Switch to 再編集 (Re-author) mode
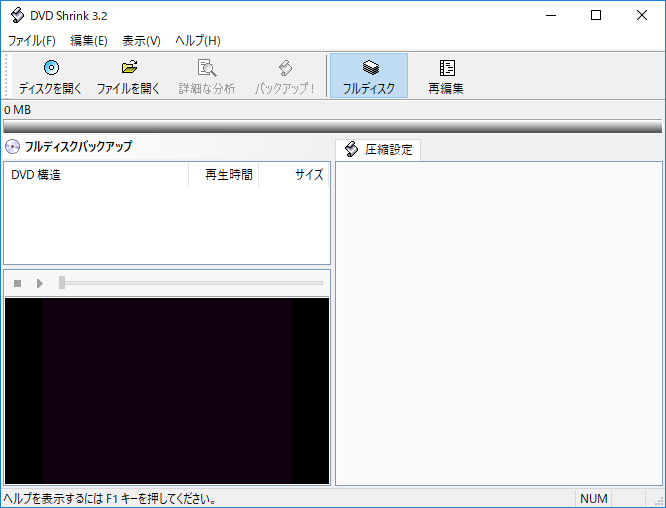Screen dimensions: 666x508 pyautogui.click(x=446, y=76)
